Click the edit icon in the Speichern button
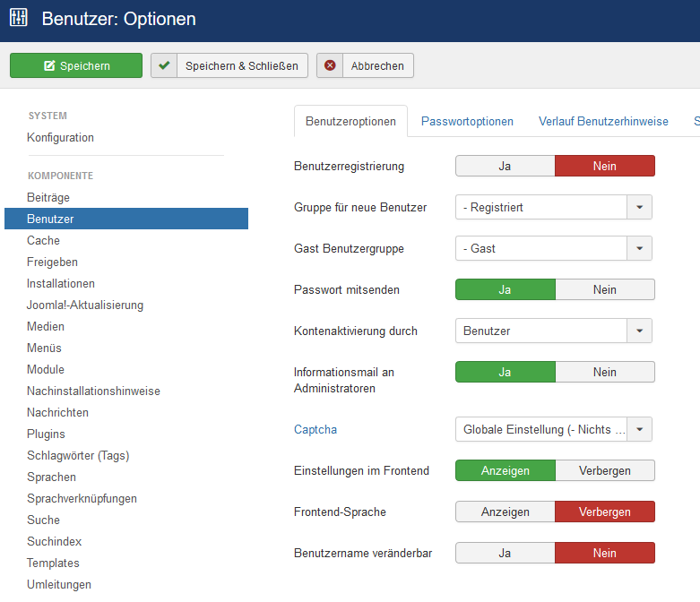The width and height of the screenshot is (700, 602). coord(49,65)
